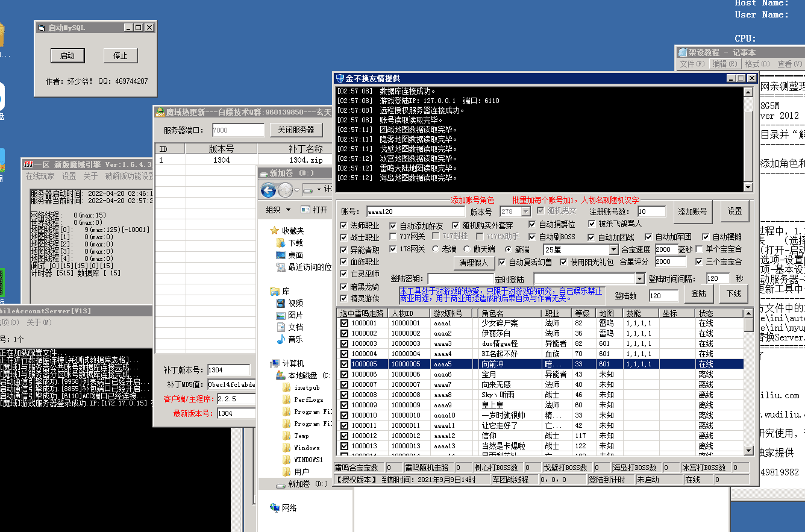Open the 下载 folder in favorites
805x532 pixels.
(281, 243)
